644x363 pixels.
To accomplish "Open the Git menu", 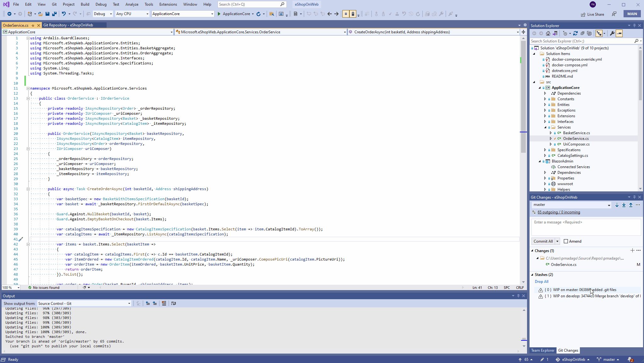I will [54, 4].
